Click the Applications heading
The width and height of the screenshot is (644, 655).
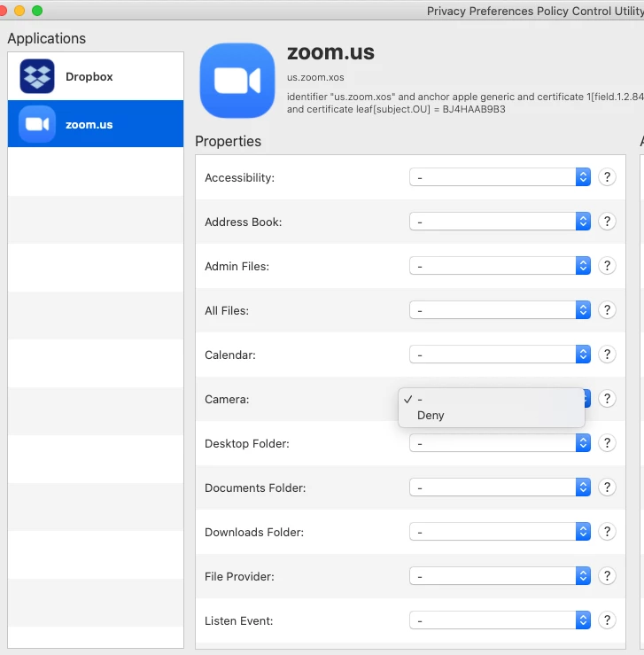pos(47,38)
